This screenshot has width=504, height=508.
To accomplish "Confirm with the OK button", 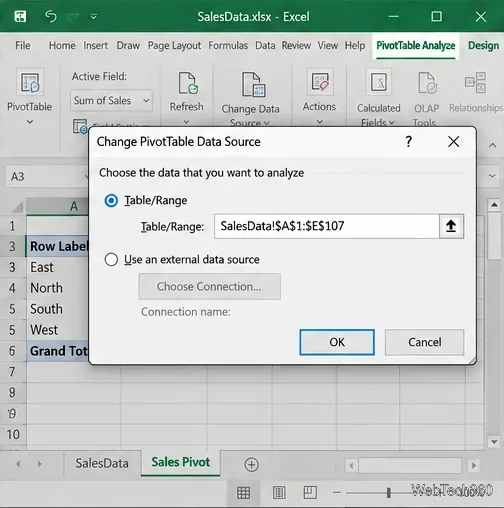I will point(337,342).
